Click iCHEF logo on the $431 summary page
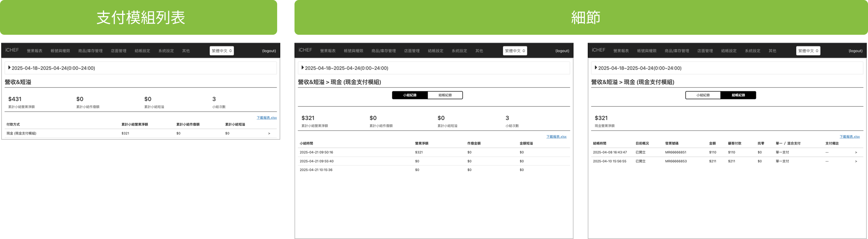Image resolution: width=868 pixels, height=239 pixels. point(12,50)
